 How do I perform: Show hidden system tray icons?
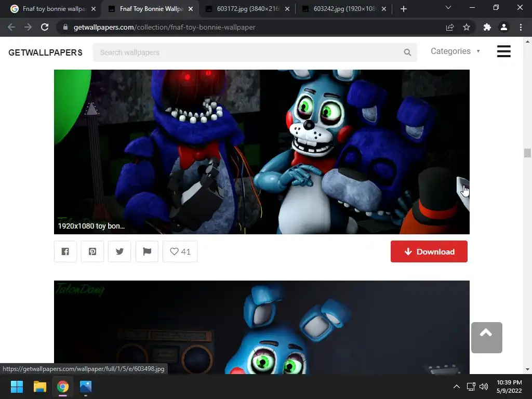pyautogui.click(x=457, y=387)
